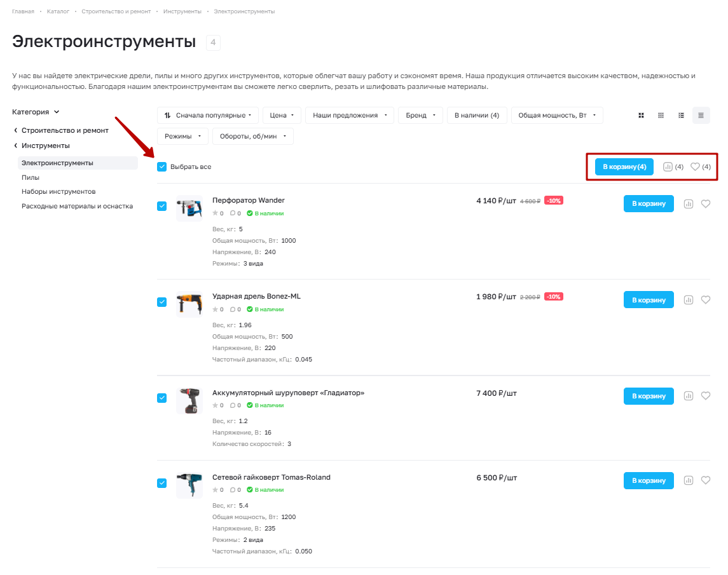
Task: Add all selected items to comparison (4)
Action: coord(673,166)
